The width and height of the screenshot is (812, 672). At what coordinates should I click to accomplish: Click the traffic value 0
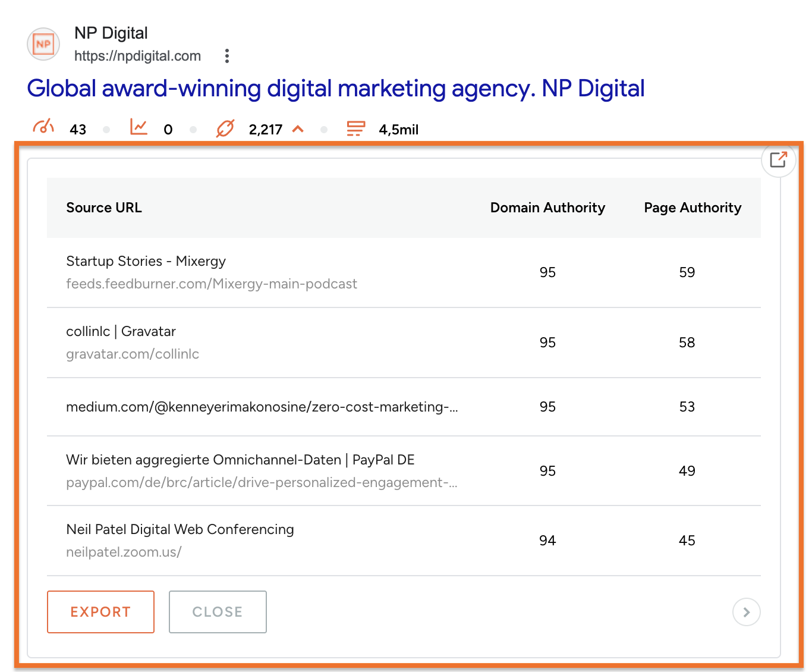[x=168, y=130]
